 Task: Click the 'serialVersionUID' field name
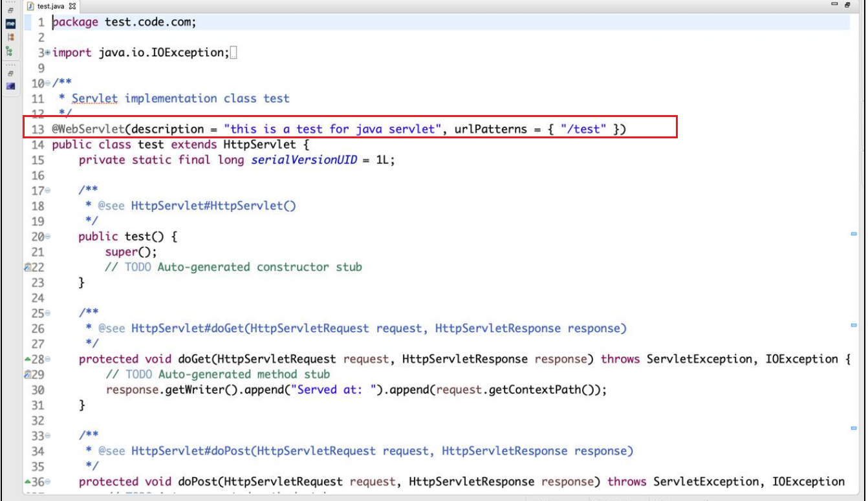coord(304,160)
